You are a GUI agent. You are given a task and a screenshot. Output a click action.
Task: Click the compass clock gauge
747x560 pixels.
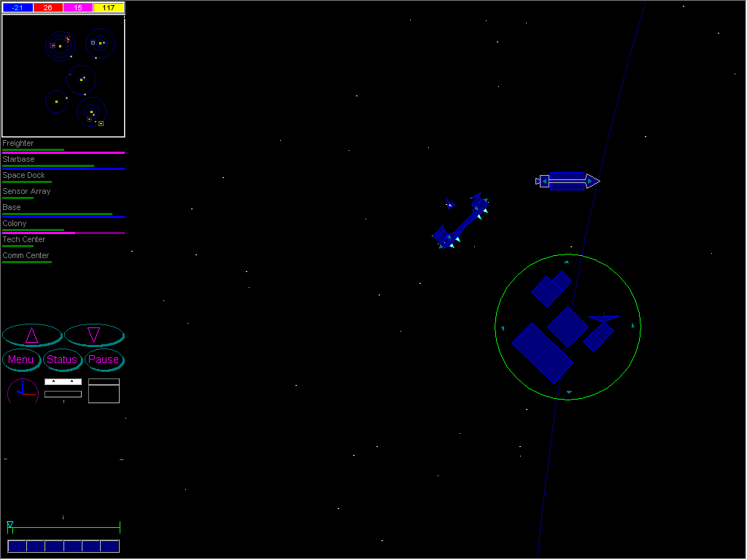tap(23, 392)
